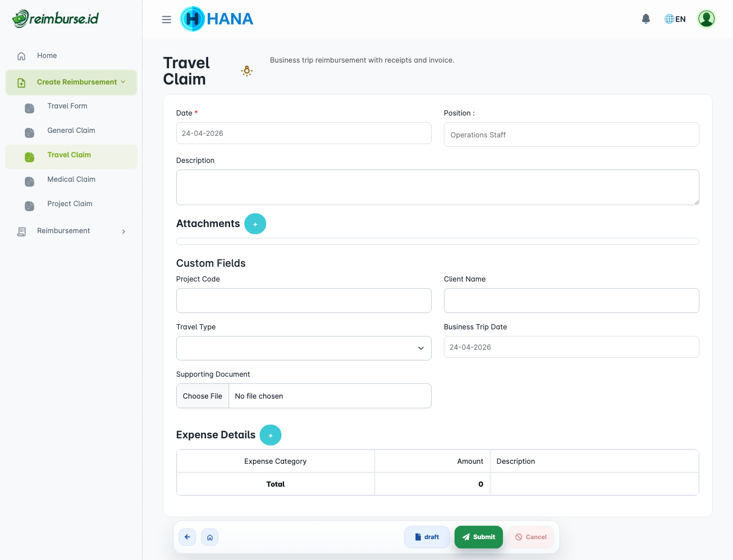Switch language using the EN selector
Screen dimensions: 733x560
click(675, 19)
